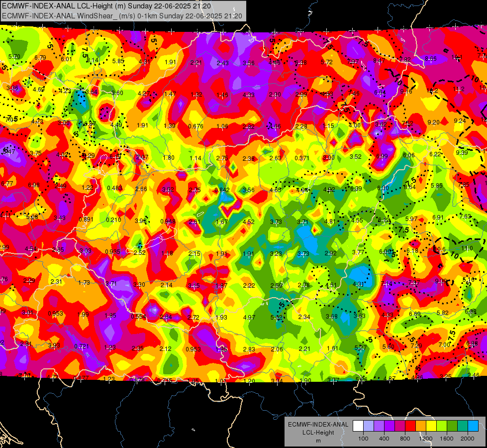Click the 8.14 wind shear value

pos(92,60)
